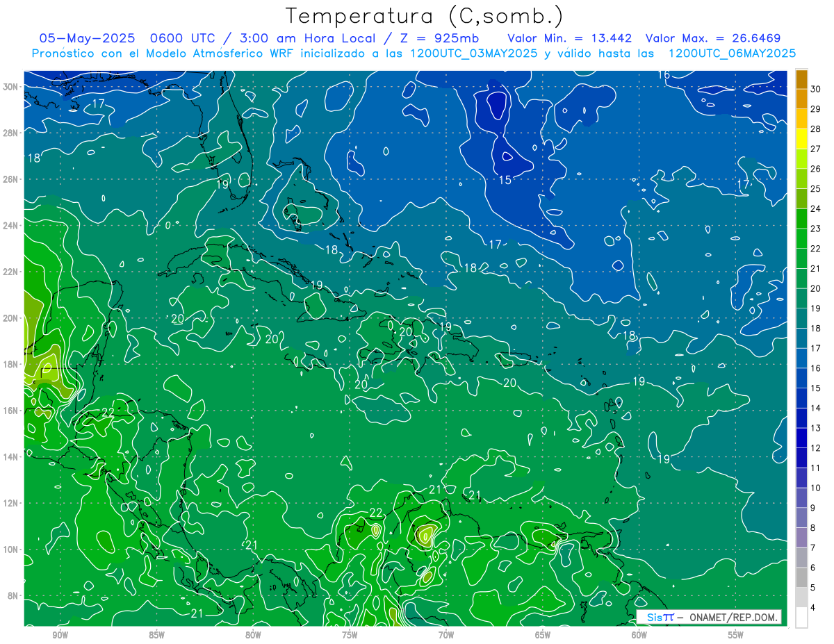This screenshot has height=644, width=834.
Task: Click the "85W" longitude axis label
Action: 157,636
